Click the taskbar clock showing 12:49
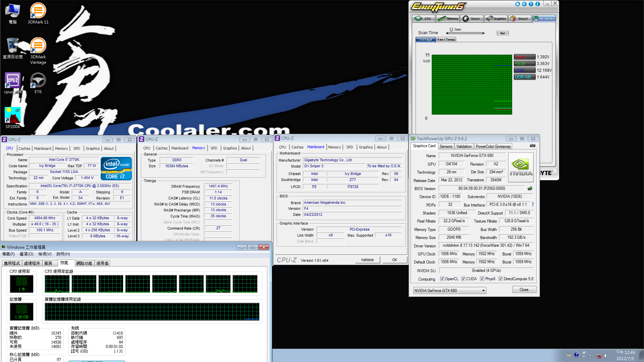The width and height of the screenshot is (644, 362). [x=625, y=355]
